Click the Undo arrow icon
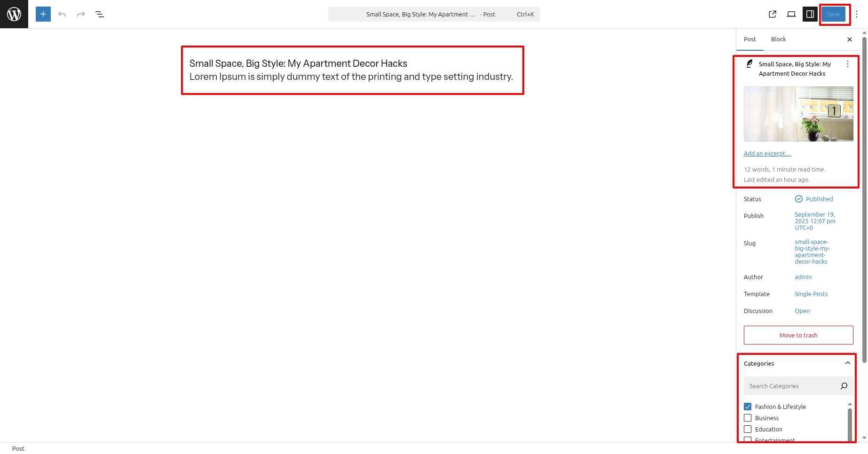 click(62, 14)
